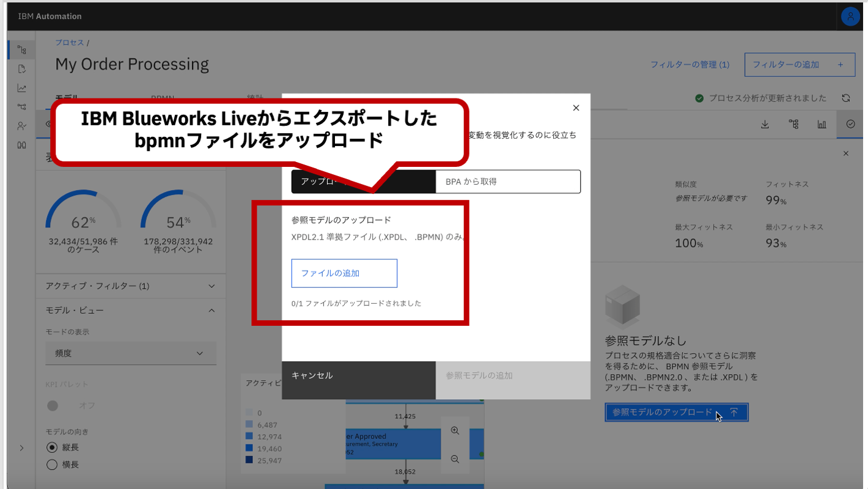Viewport: 868px width, 489px height.
Task: Open the process models sidebar icon
Action: coord(21,49)
